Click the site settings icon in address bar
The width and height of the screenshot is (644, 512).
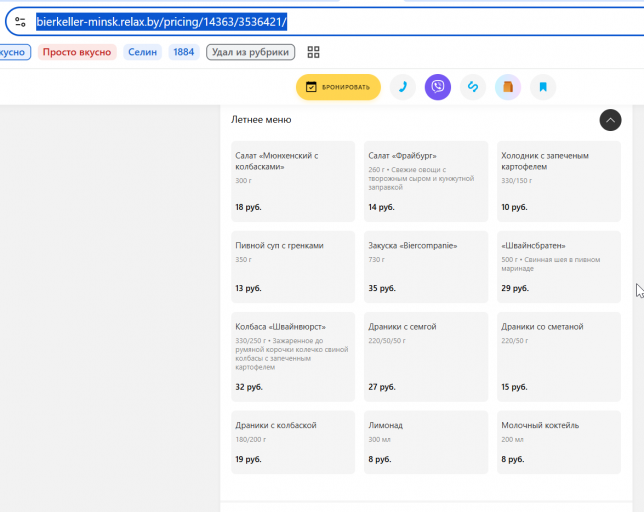tap(20, 21)
